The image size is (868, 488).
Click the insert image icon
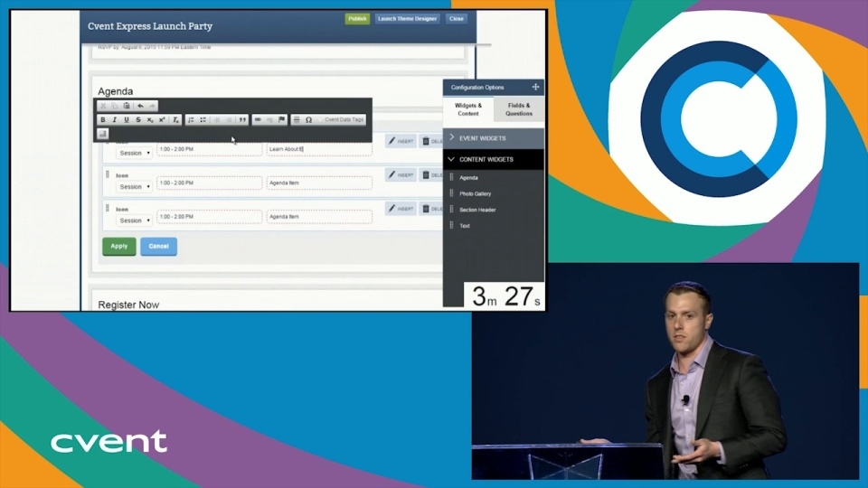click(102, 134)
